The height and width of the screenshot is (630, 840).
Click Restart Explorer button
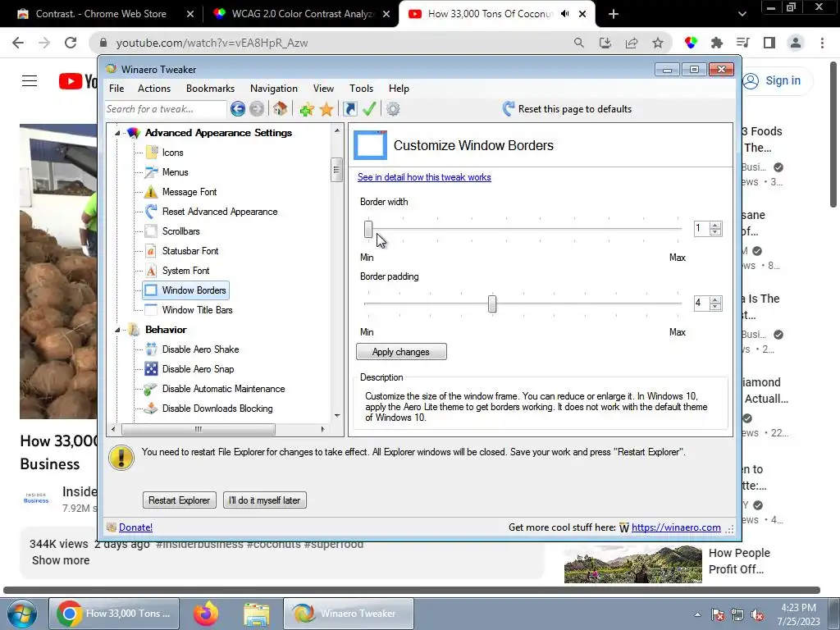[180, 500]
